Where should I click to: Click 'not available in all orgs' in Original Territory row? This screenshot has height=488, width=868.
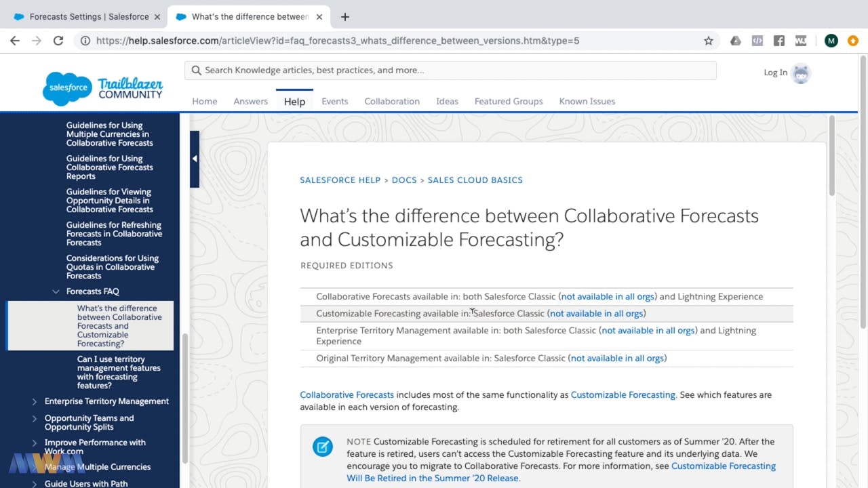click(x=617, y=359)
